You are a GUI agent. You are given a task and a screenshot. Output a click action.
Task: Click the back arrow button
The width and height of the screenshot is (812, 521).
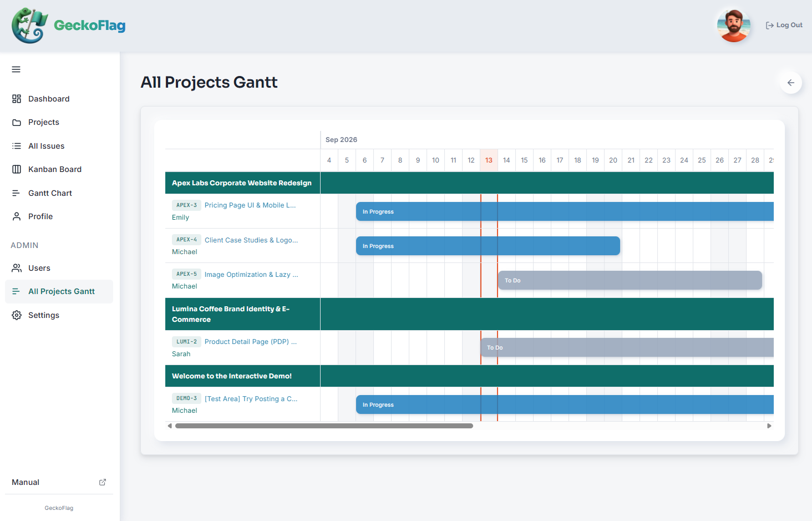click(x=791, y=83)
